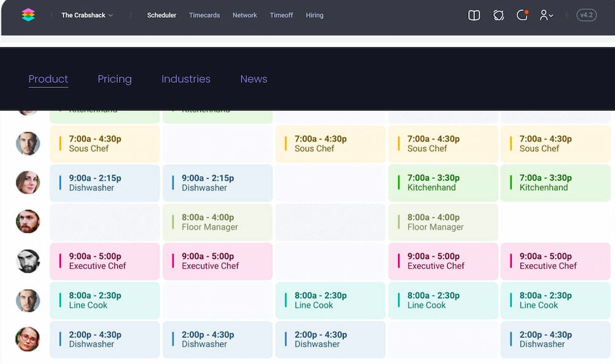This screenshot has height=364, width=615.
Task: Click the v4.2 version badge
Action: (586, 15)
